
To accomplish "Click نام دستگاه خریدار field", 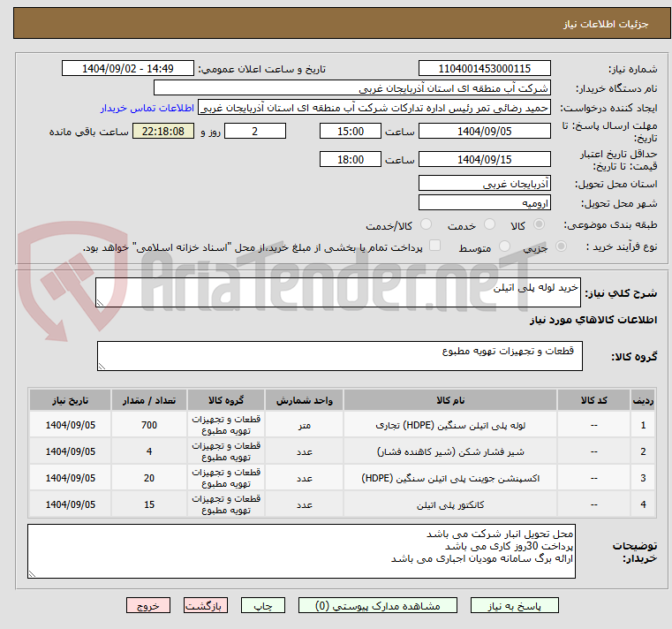I will point(351,87).
